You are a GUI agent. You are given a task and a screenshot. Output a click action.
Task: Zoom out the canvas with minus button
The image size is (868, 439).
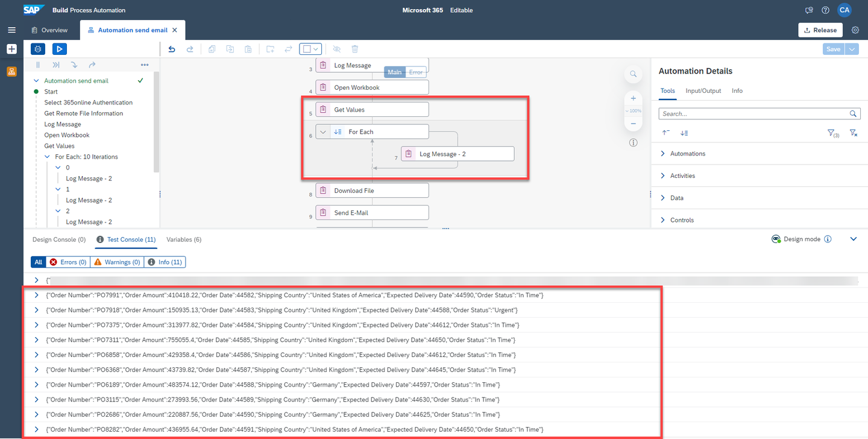pyautogui.click(x=634, y=124)
